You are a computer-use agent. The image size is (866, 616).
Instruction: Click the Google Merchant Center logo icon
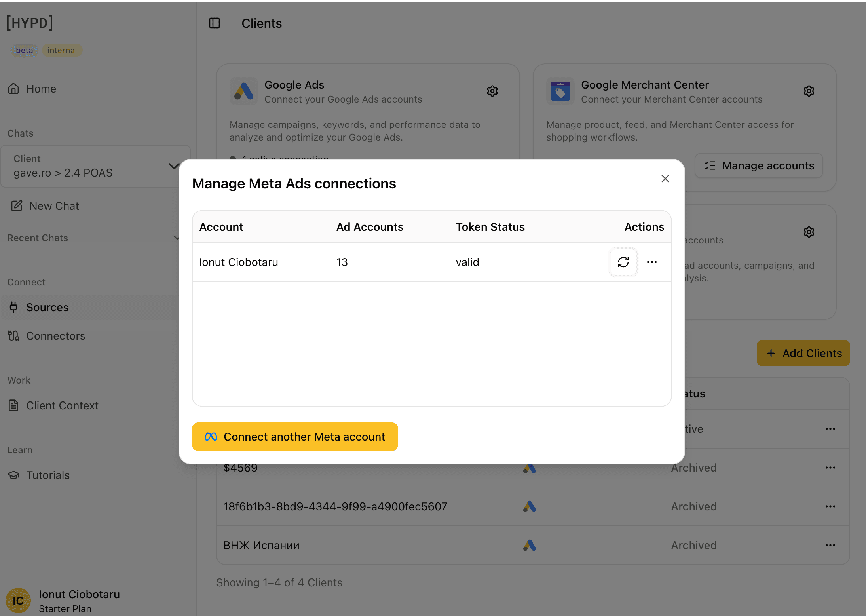click(560, 91)
